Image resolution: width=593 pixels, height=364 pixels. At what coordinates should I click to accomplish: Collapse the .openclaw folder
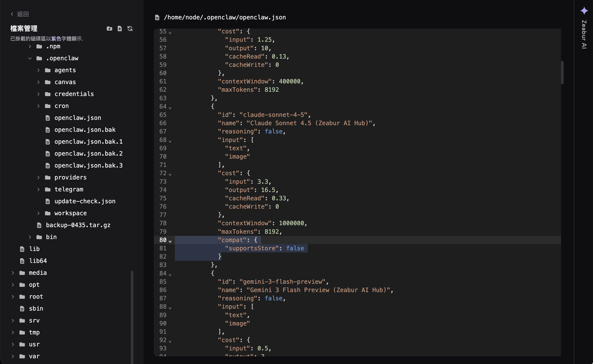click(30, 58)
